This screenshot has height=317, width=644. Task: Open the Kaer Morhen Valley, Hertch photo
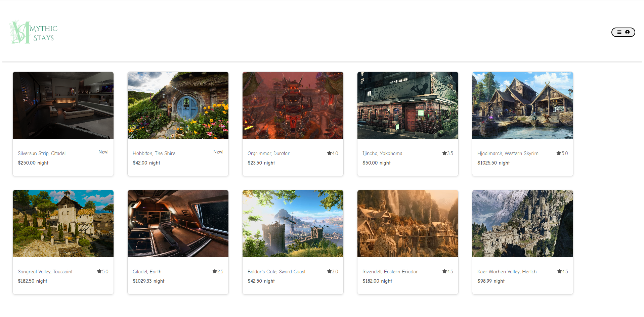click(x=523, y=224)
